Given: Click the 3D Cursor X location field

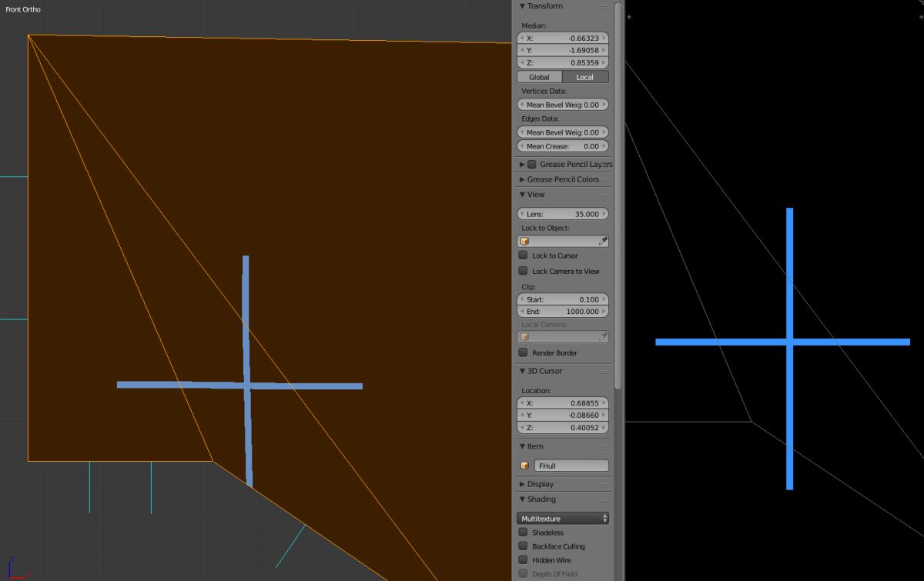Looking at the screenshot, I should [563, 403].
